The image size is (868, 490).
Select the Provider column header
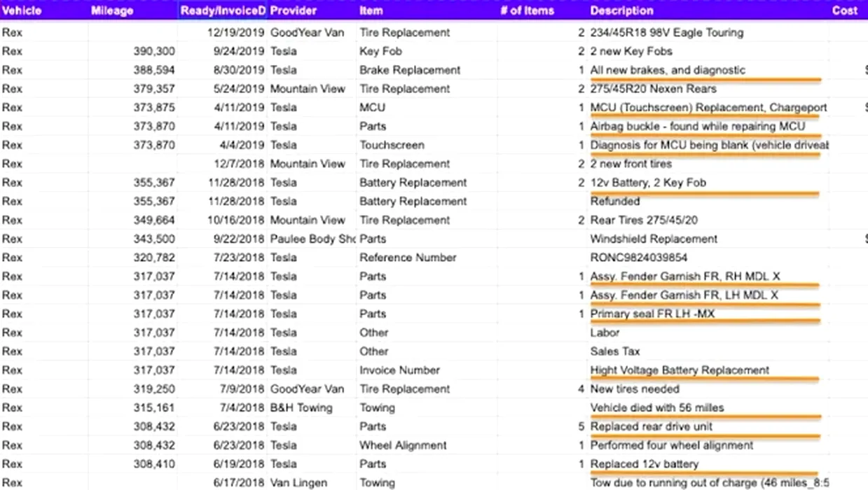pyautogui.click(x=293, y=10)
